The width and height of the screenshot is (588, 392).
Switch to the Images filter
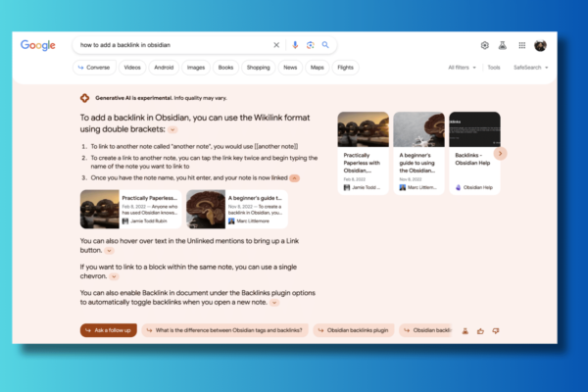tap(196, 68)
